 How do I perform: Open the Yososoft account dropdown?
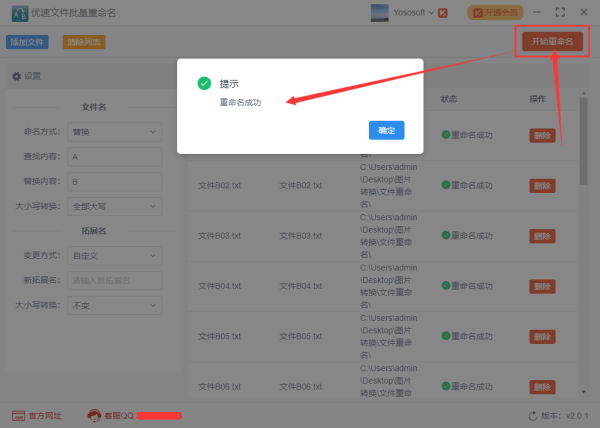[413, 13]
